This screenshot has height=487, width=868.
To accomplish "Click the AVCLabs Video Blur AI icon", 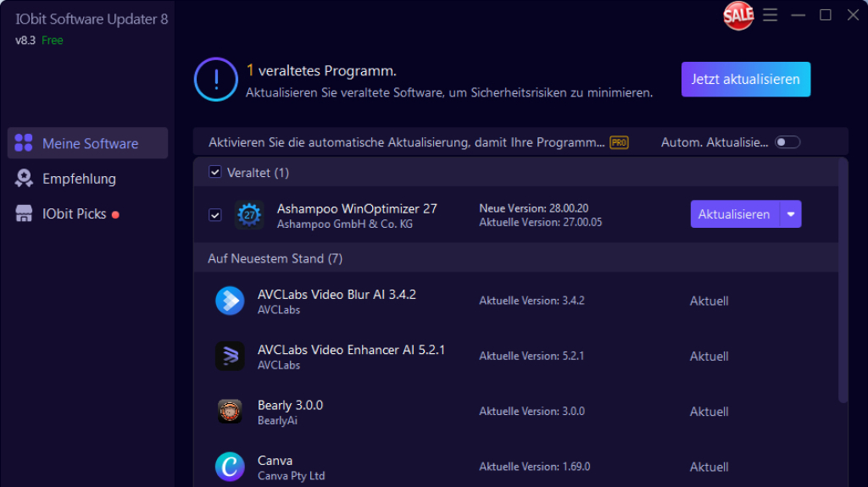I will [230, 301].
